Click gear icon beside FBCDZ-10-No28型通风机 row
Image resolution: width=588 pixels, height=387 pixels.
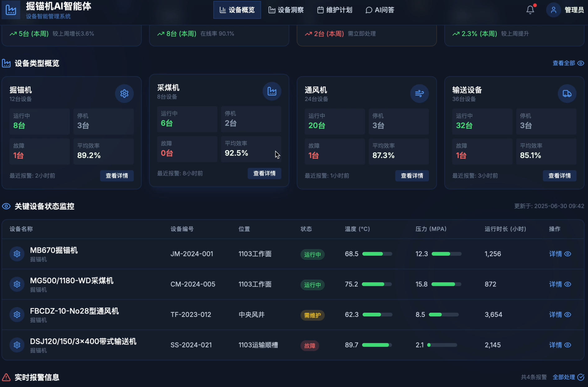17,315
